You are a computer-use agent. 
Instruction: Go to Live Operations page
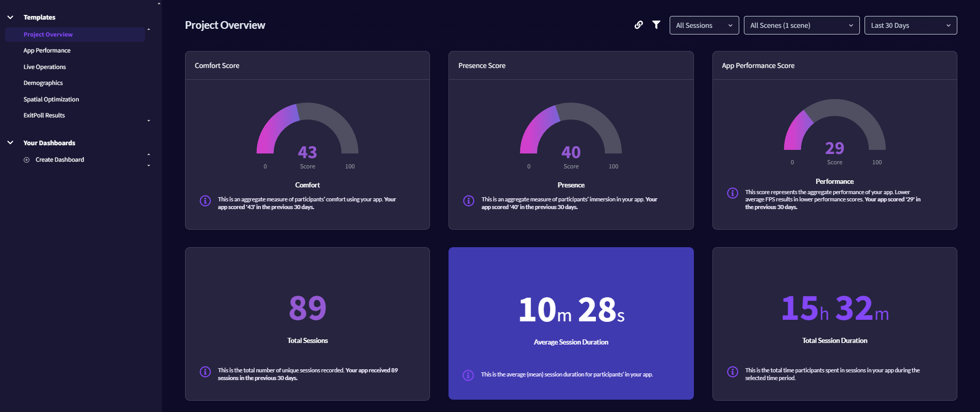point(45,67)
